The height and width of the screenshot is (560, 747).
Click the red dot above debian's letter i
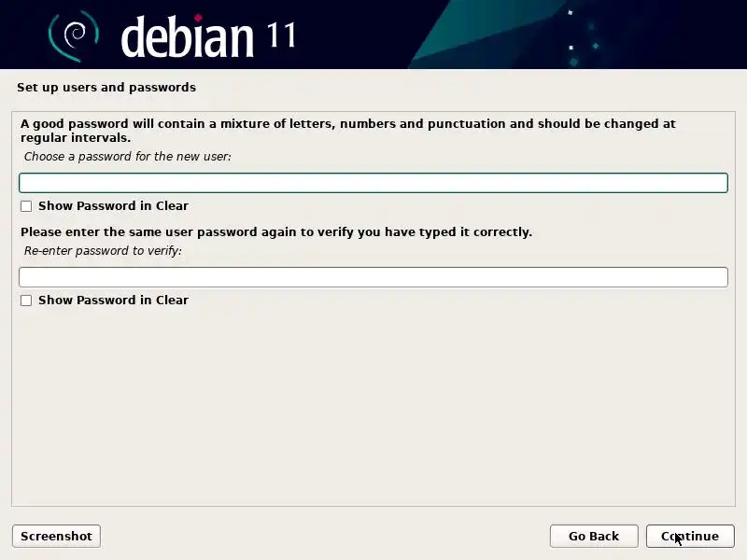(x=198, y=18)
